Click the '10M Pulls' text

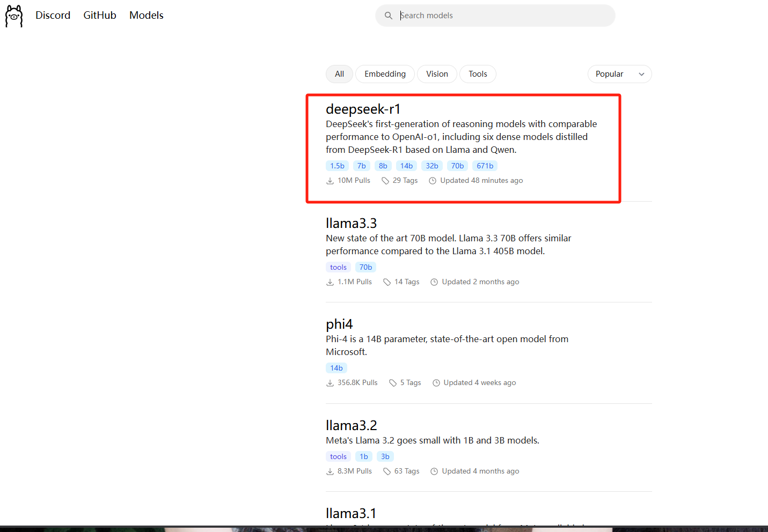click(x=354, y=181)
